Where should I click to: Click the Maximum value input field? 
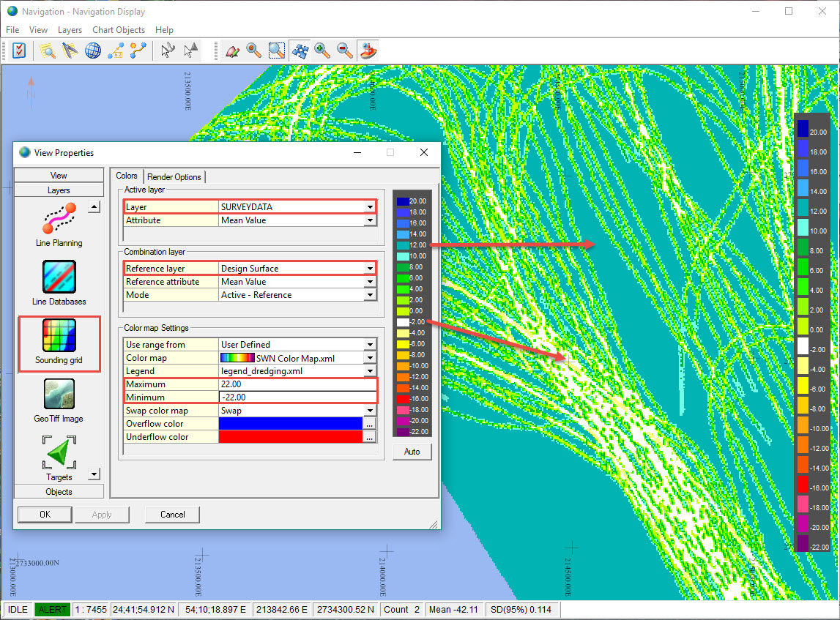coord(297,384)
